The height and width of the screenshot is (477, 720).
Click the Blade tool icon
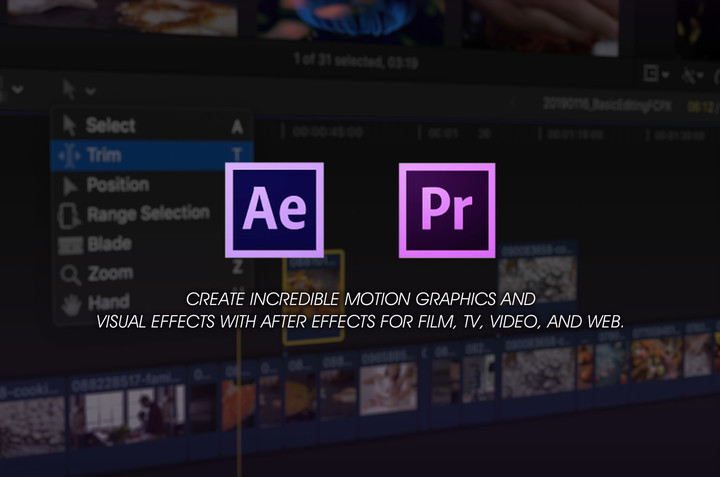click(x=69, y=244)
